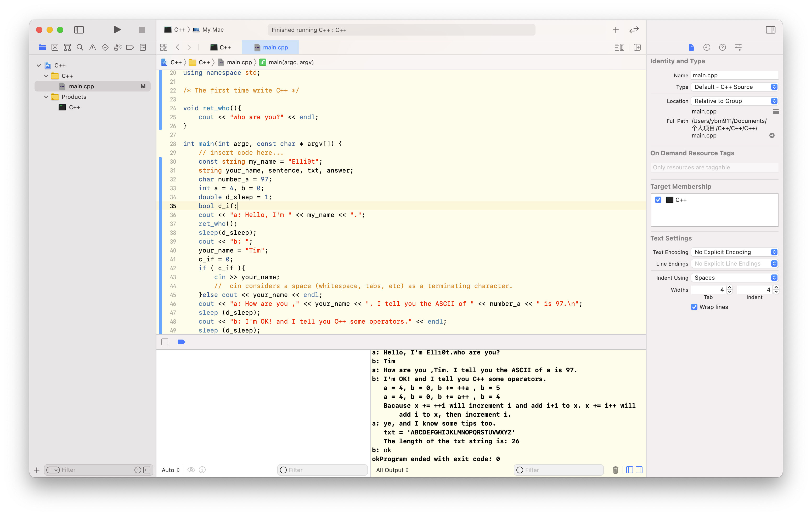The height and width of the screenshot is (516, 812).
Task: Collapse the Products folder group
Action: point(46,97)
